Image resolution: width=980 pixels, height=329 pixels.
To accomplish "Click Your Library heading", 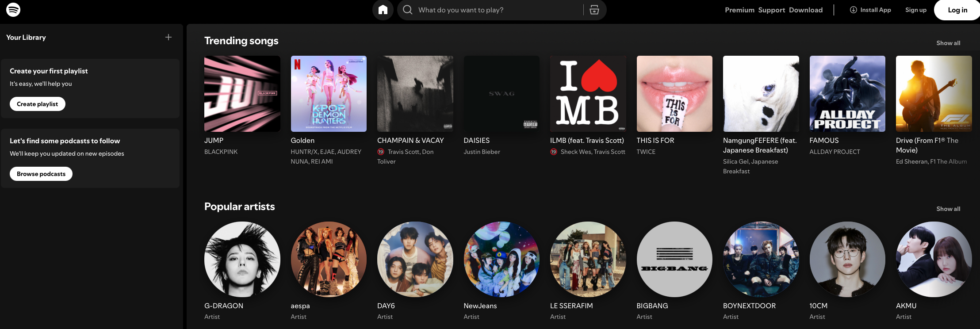I will pos(26,38).
